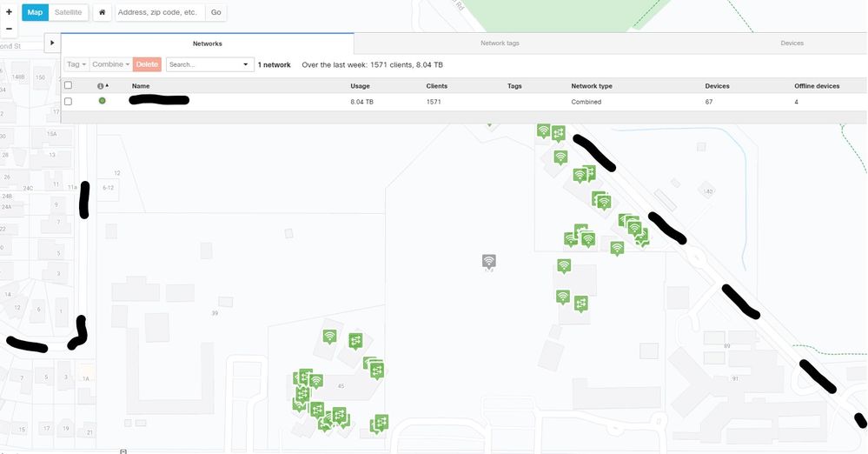Click the green switch marker near building 45
Image resolution: width=868 pixels, height=454 pixels.
click(x=354, y=340)
